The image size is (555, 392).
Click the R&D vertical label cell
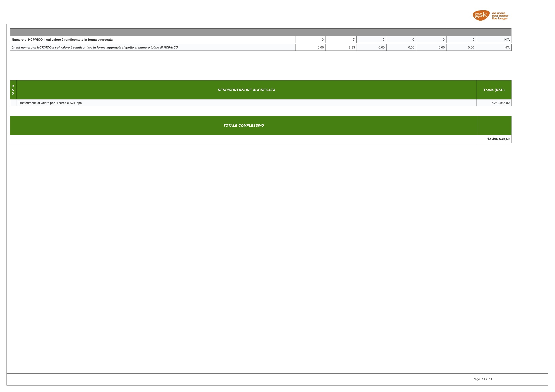pos(13,90)
